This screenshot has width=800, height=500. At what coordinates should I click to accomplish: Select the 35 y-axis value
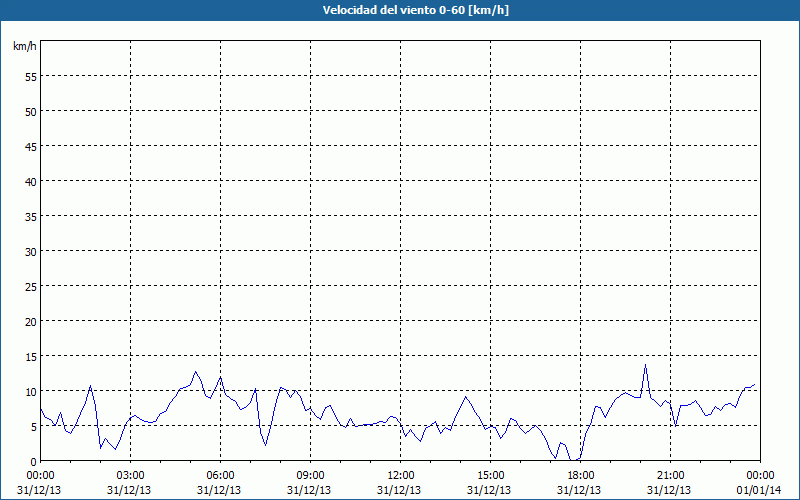coord(31,216)
